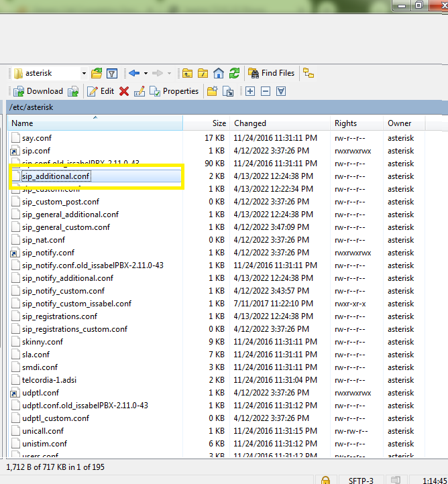This screenshot has width=448, height=484.
Task: Click the Rename icon in toolbar
Action: (x=139, y=91)
